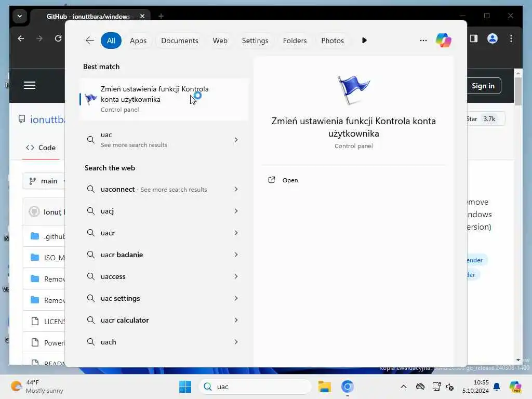Expand the uacr badanie suggestion chevron
This screenshot has height=399, width=532.
236,255
